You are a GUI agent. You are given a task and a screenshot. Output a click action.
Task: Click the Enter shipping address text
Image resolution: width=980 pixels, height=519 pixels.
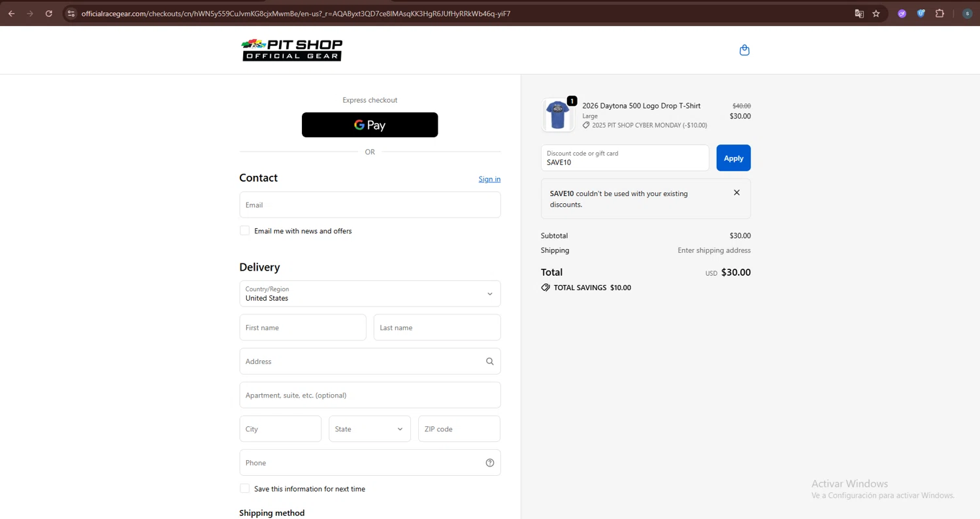pos(714,250)
